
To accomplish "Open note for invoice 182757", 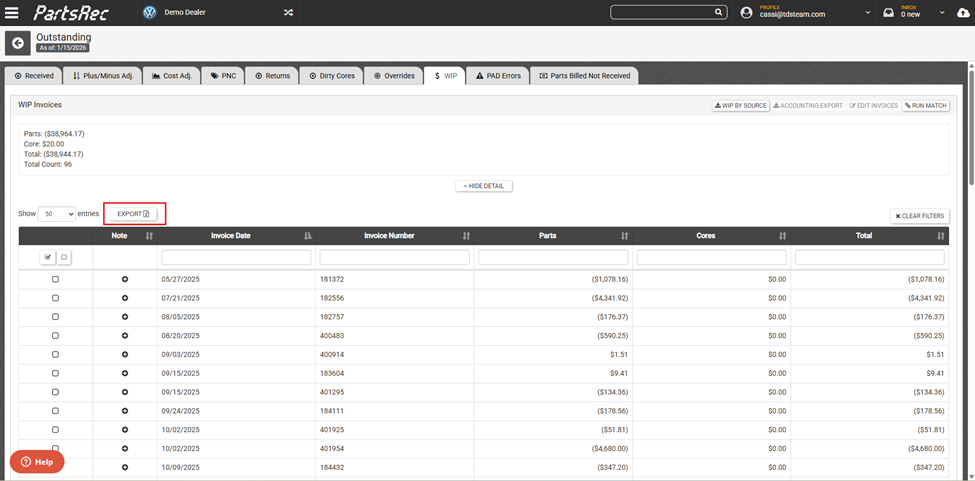I will coord(125,317).
